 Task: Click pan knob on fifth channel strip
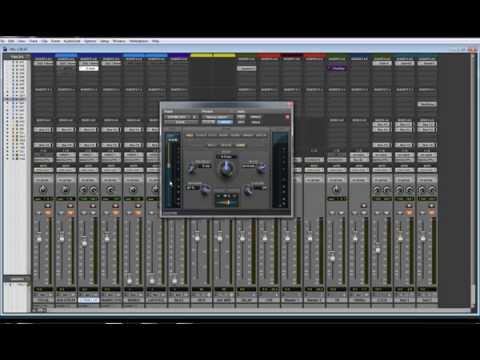click(133, 190)
